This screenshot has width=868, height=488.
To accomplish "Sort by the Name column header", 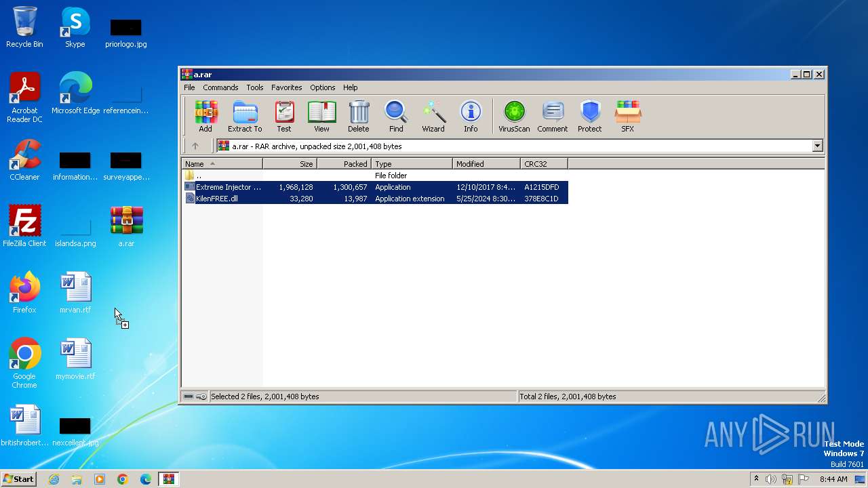I will pos(222,164).
